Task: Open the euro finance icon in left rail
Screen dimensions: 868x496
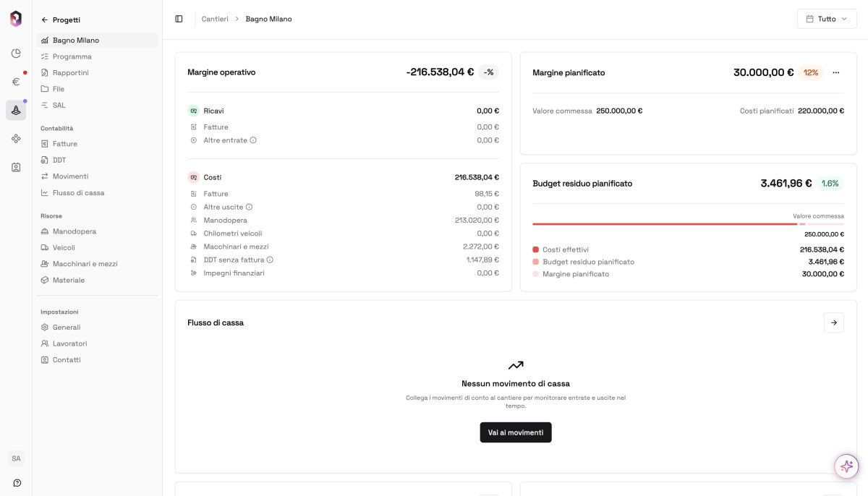Action: coord(16,82)
